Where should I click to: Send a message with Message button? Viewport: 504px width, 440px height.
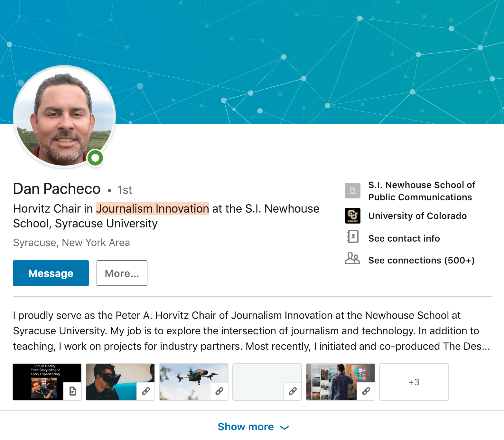[51, 273]
